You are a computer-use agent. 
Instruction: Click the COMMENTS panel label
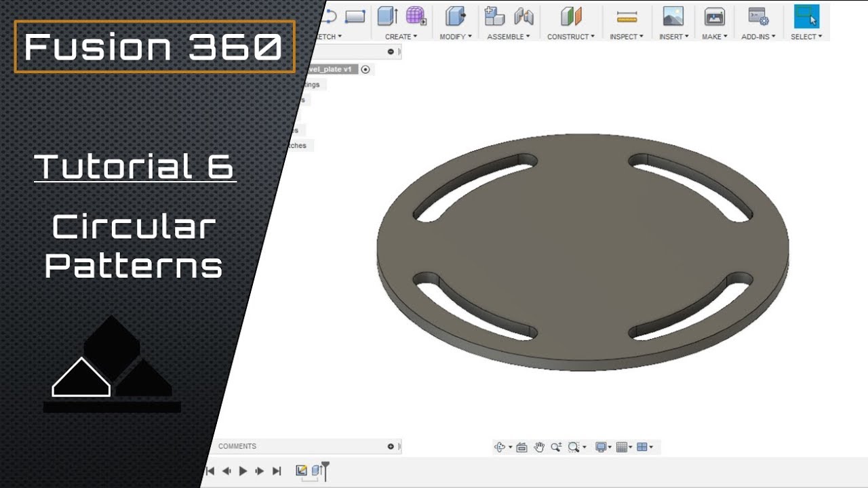(x=237, y=446)
